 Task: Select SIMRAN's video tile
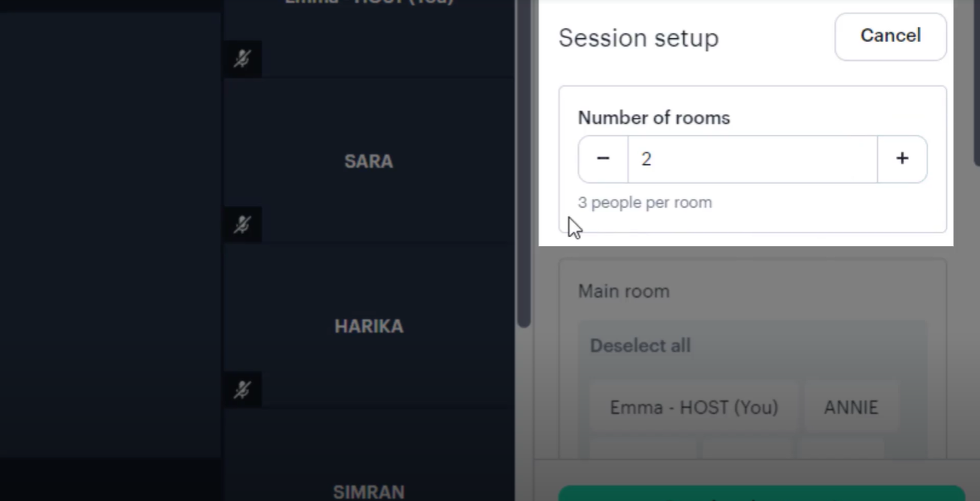tap(368, 480)
